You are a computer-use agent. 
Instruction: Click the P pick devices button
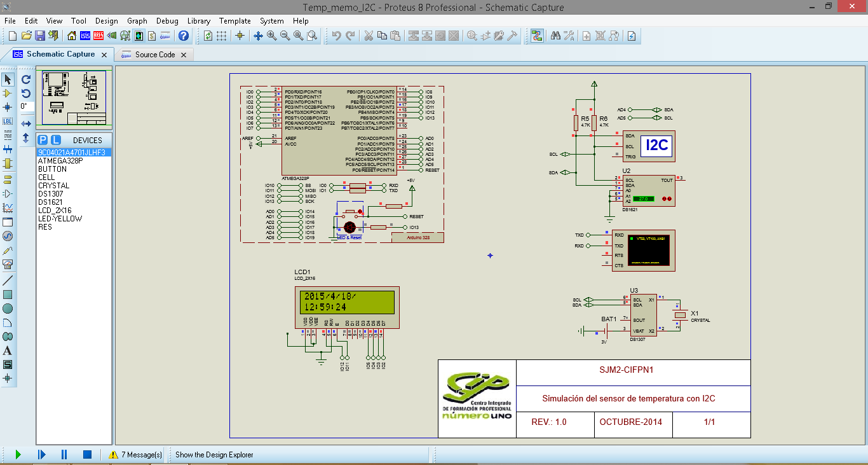click(x=43, y=140)
